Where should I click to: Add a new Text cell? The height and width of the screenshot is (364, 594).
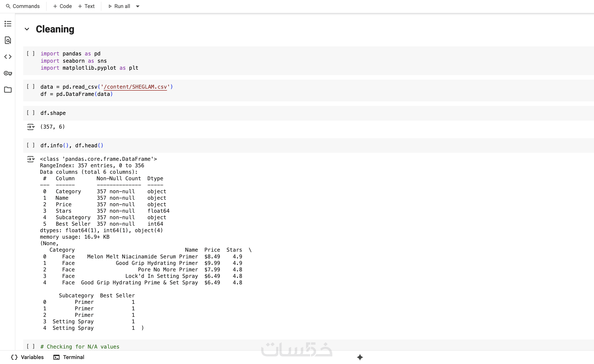[86, 6]
